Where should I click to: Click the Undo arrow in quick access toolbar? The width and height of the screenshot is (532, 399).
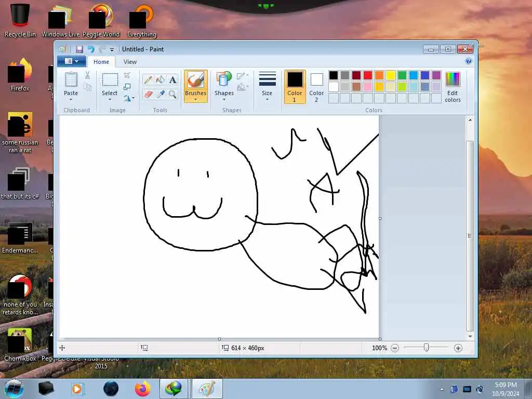pos(91,49)
